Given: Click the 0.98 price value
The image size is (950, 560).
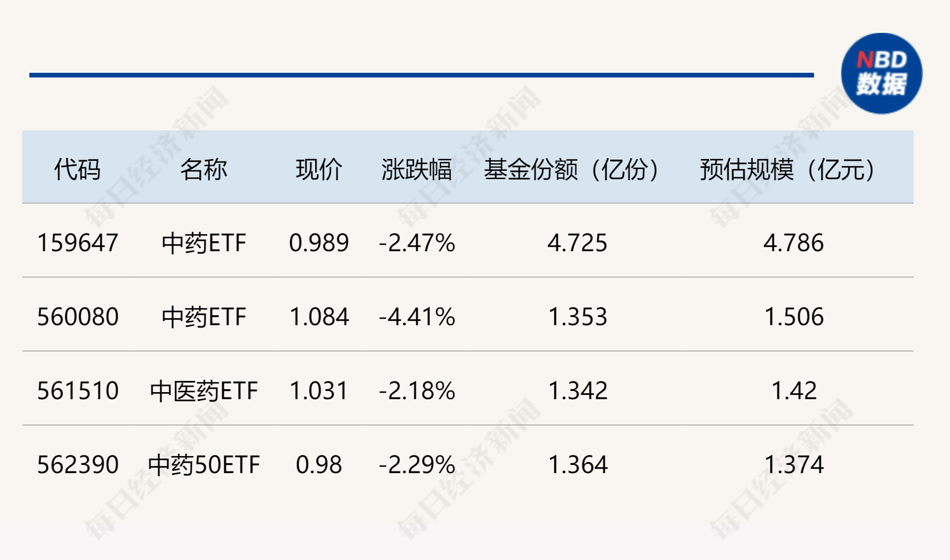Looking at the screenshot, I should pos(319,465).
